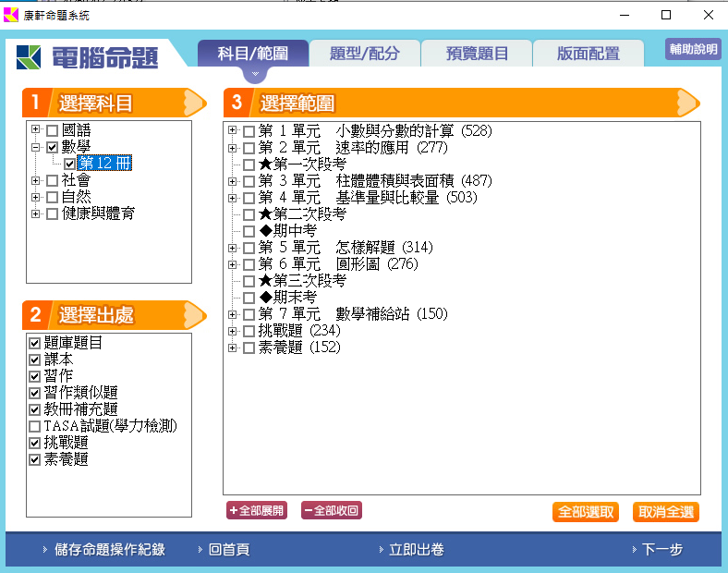Viewport: 728px width, 573px height.
Task: Click 下一步 to proceed
Action: click(662, 550)
